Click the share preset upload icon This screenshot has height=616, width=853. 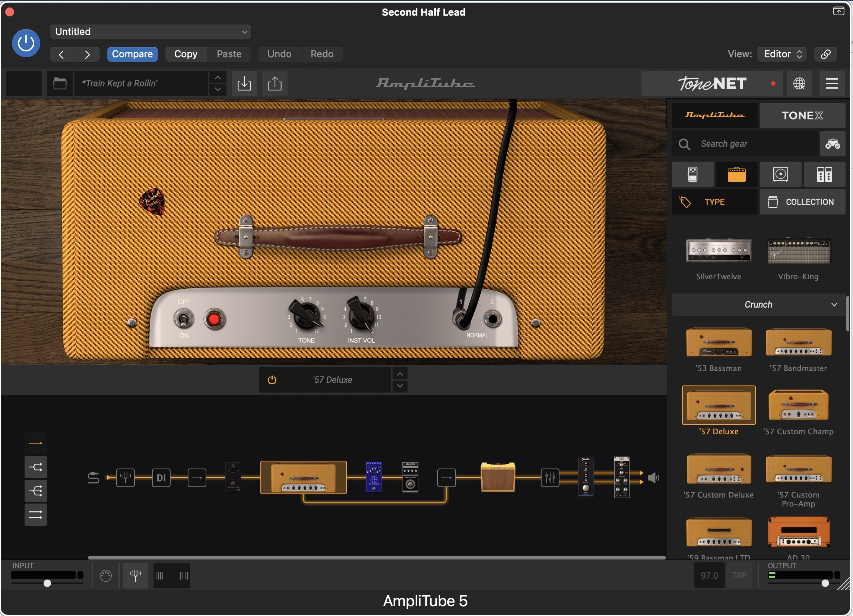point(275,83)
